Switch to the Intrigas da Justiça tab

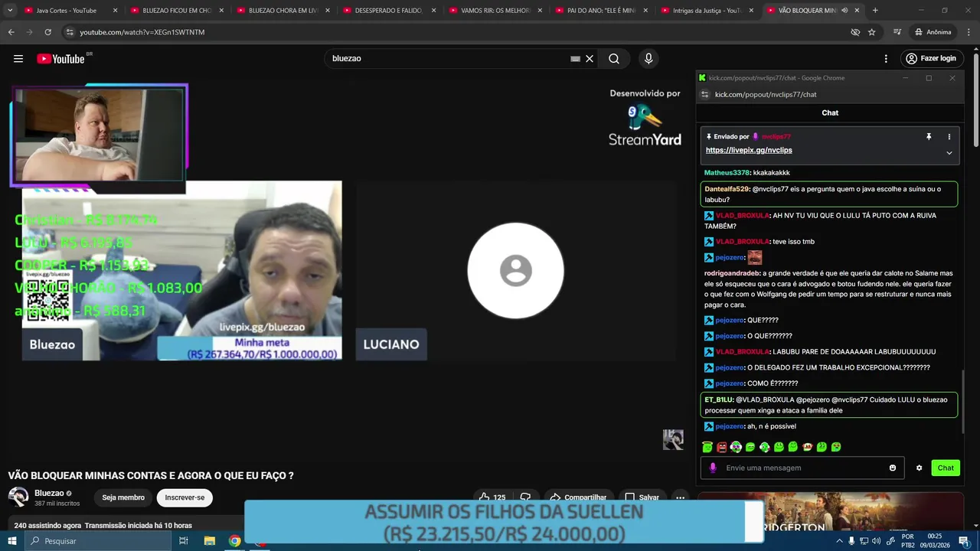click(x=707, y=11)
